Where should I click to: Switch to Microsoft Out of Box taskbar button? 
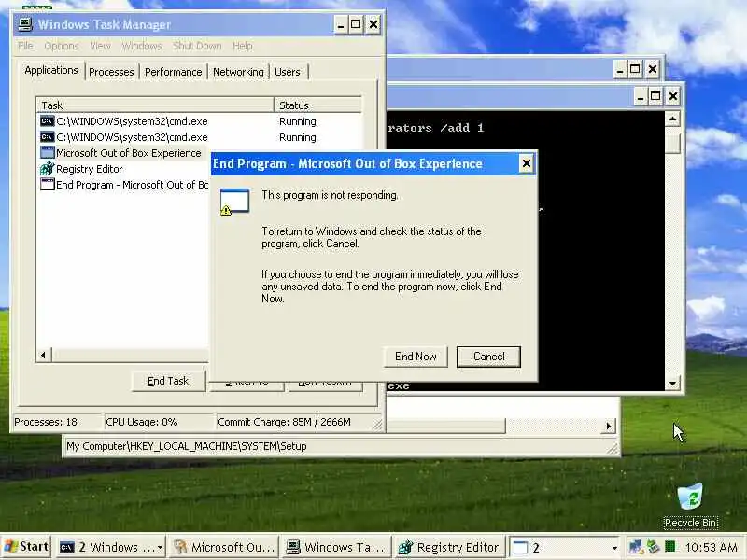click(224, 548)
